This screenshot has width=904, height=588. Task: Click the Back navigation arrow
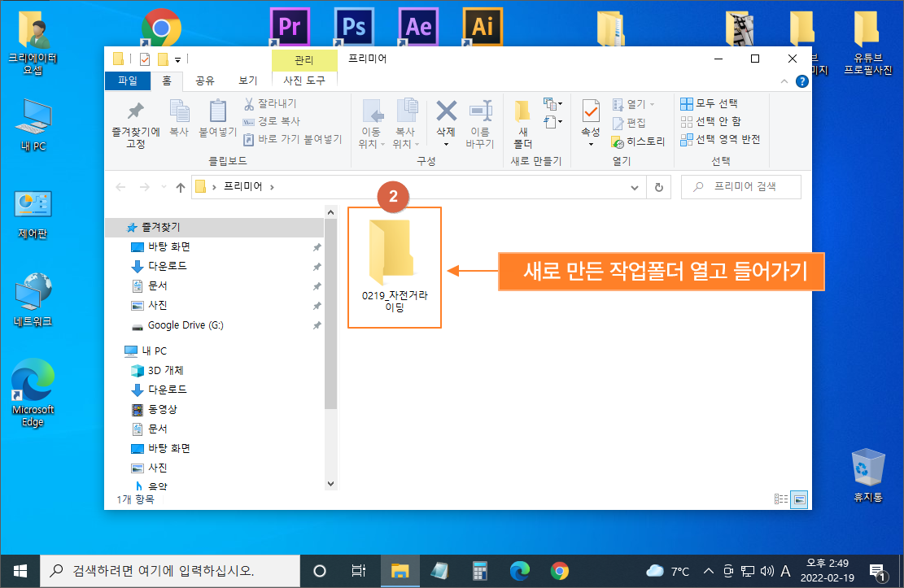[120, 187]
